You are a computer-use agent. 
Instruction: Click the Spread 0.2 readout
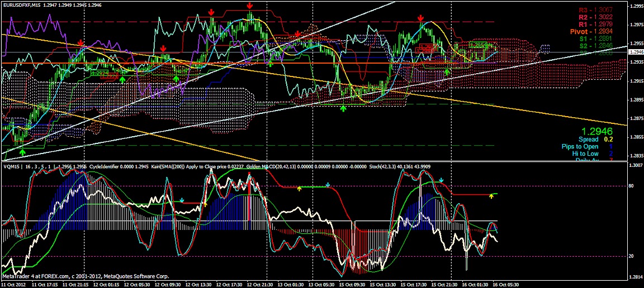pyautogui.click(x=596, y=139)
